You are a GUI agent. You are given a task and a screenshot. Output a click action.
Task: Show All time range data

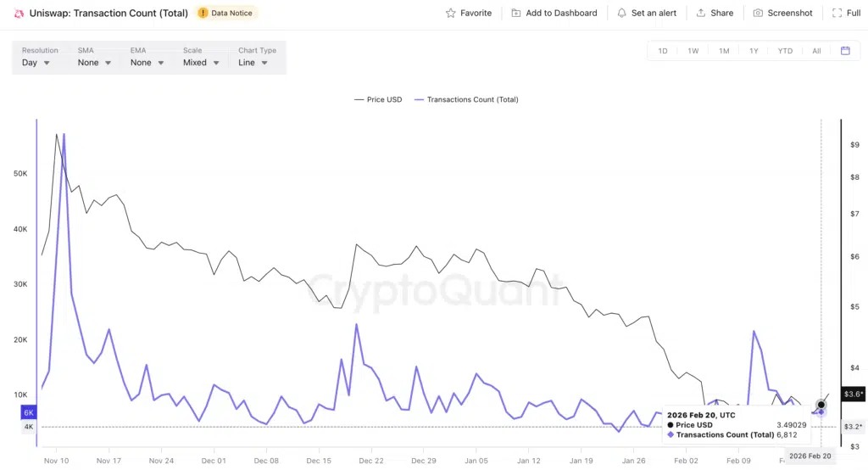(816, 51)
